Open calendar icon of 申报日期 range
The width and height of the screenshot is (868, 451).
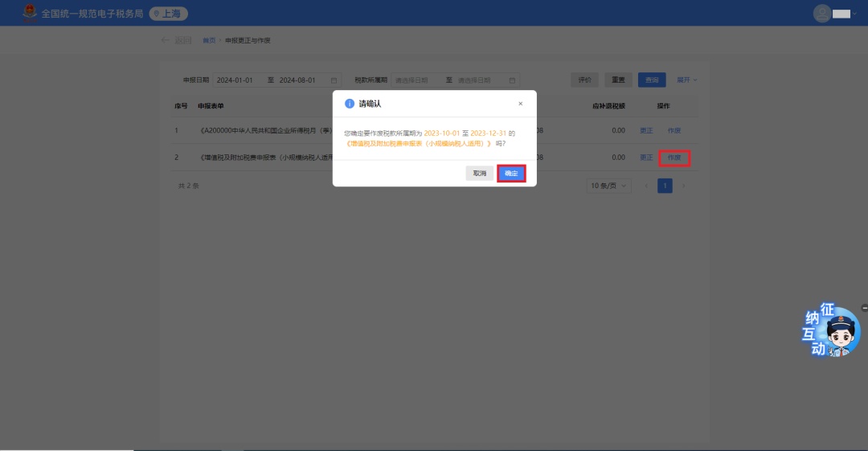pyautogui.click(x=334, y=80)
